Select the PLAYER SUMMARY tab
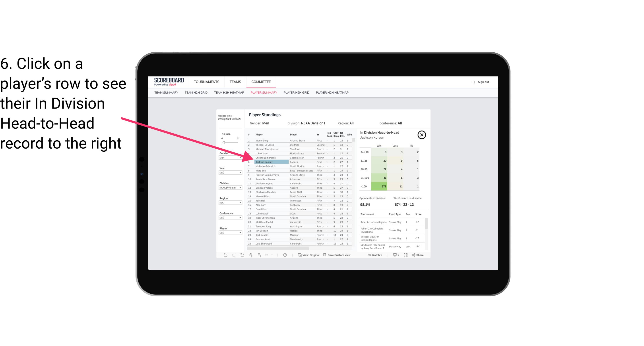644x346 pixels. [x=263, y=93]
